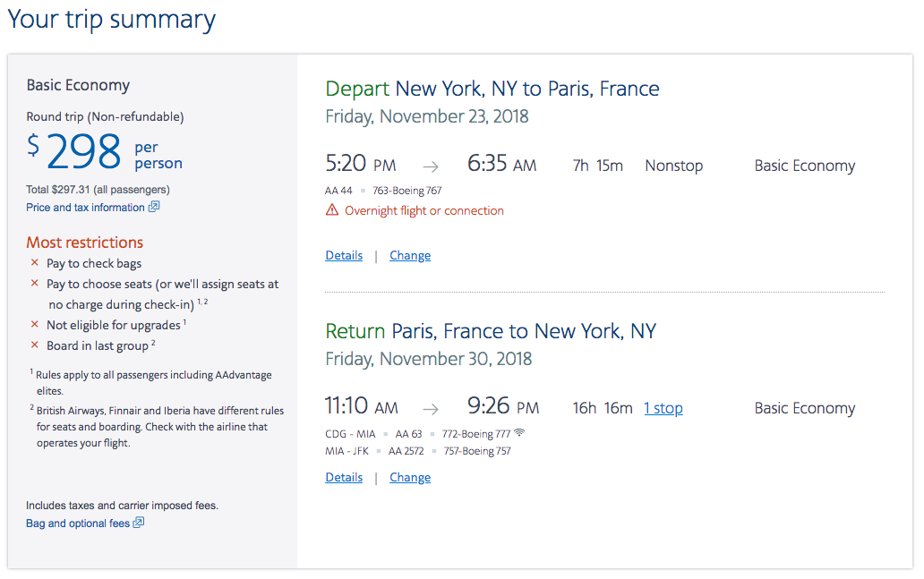
Task: Click the external-link icon beside Bag and optional fees
Action: (139, 524)
